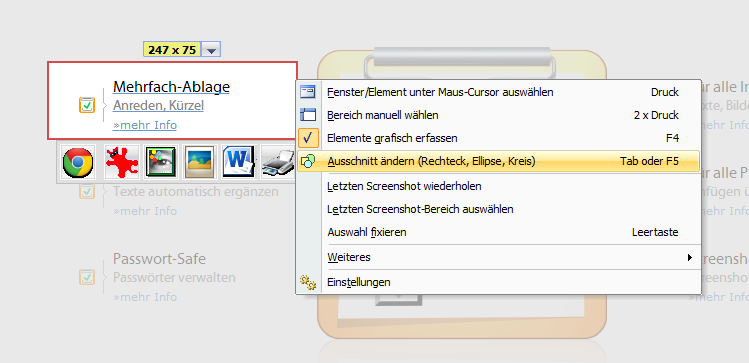Click the red splat icon
749x363 pixels.
click(122, 162)
